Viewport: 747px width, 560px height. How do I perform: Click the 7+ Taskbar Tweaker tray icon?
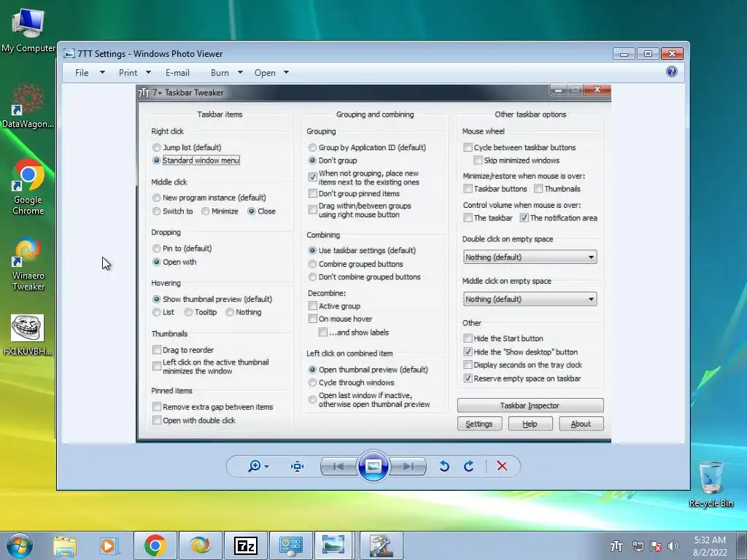click(x=616, y=545)
